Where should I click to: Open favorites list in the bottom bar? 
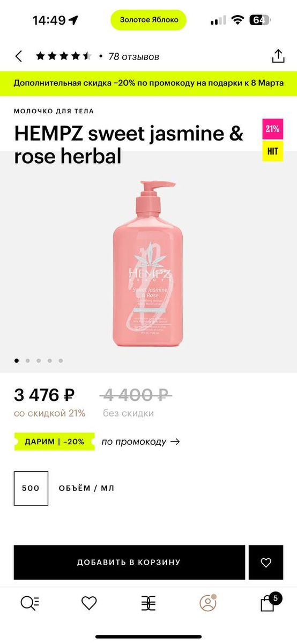[89, 603]
